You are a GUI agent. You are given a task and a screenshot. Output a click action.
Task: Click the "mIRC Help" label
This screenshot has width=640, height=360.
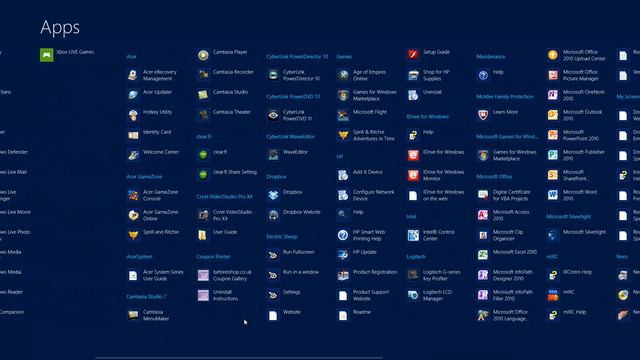pyautogui.click(x=574, y=312)
